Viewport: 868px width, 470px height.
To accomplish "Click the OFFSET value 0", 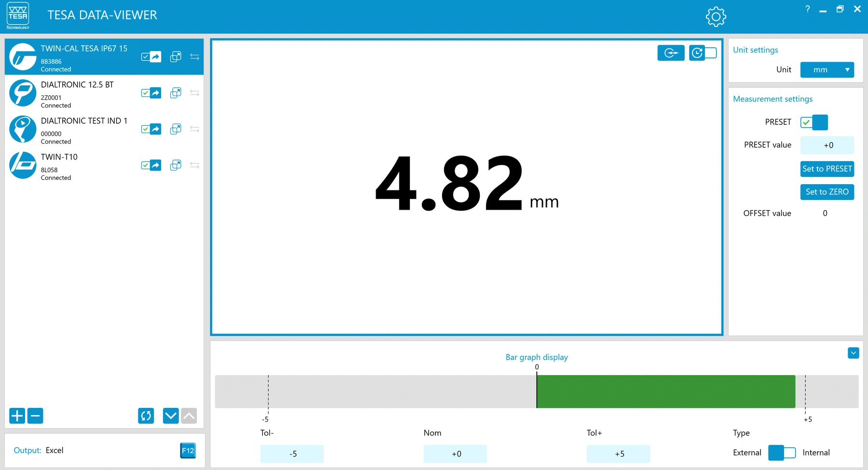I will 825,213.
